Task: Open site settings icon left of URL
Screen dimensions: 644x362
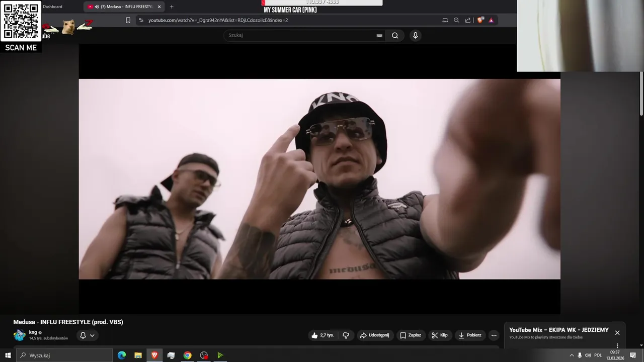Action: pos(141,20)
